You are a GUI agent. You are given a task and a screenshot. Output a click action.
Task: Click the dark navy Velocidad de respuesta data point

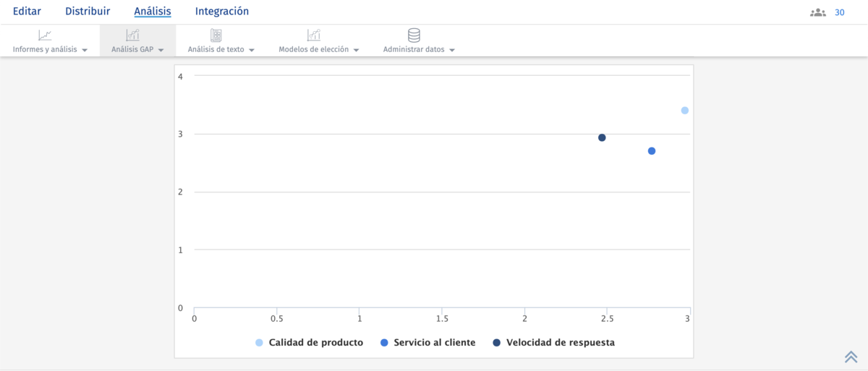(x=602, y=137)
